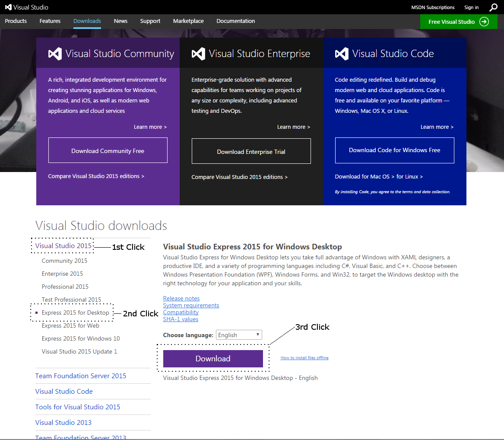The image size is (504, 440).
Task: Select Visual Studio 2015 Update 1
Action: pyautogui.click(x=79, y=351)
